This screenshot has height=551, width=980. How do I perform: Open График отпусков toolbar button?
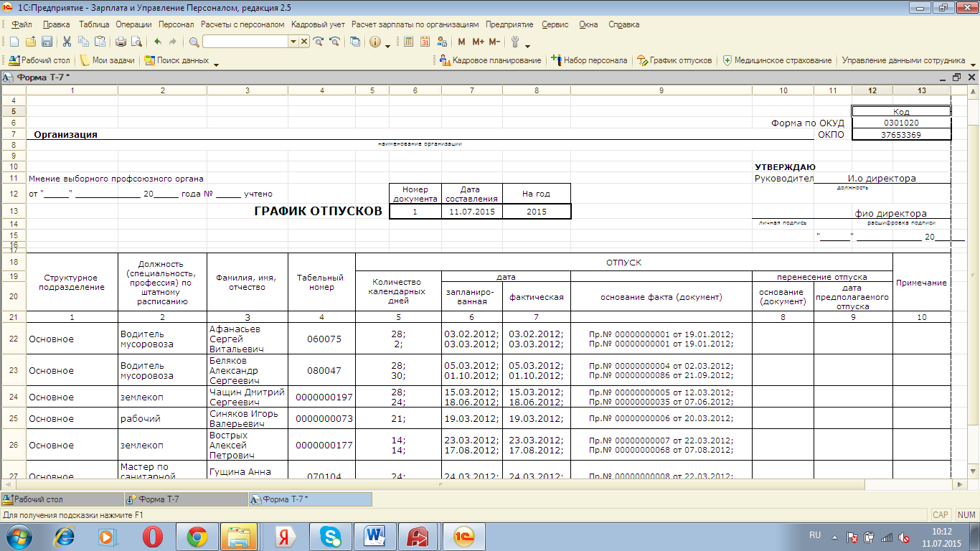pos(674,60)
